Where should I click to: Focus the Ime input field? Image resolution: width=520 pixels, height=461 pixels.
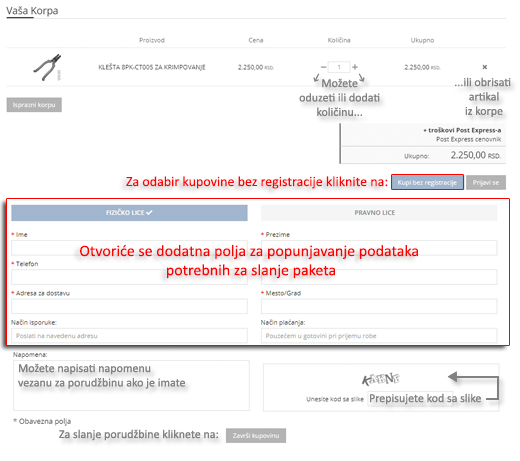(x=129, y=248)
